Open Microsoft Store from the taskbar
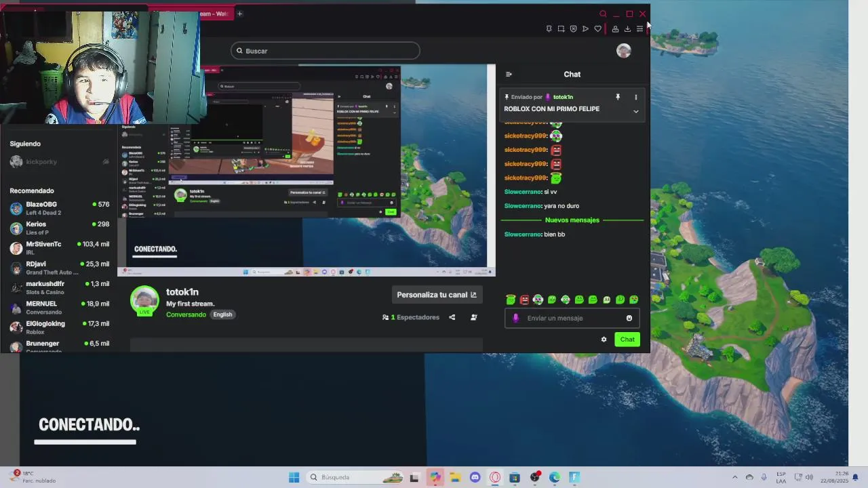Screen dimensions: 868x488 coord(515,477)
